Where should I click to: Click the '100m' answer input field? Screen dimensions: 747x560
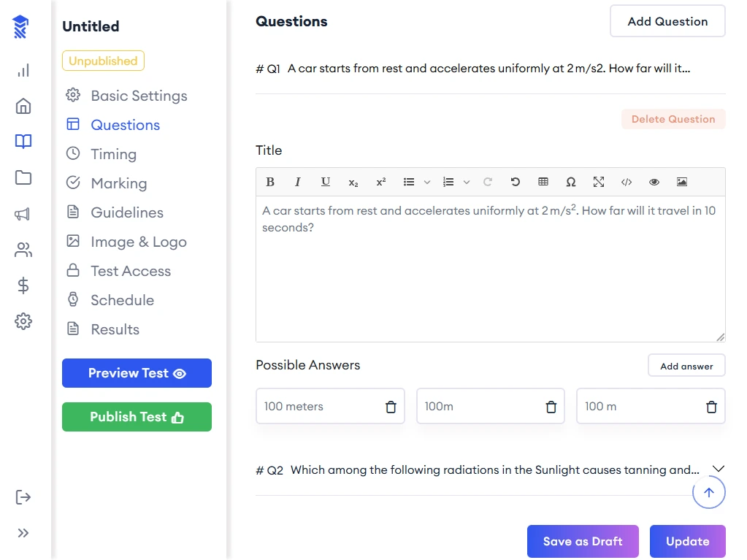[x=478, y=407]
